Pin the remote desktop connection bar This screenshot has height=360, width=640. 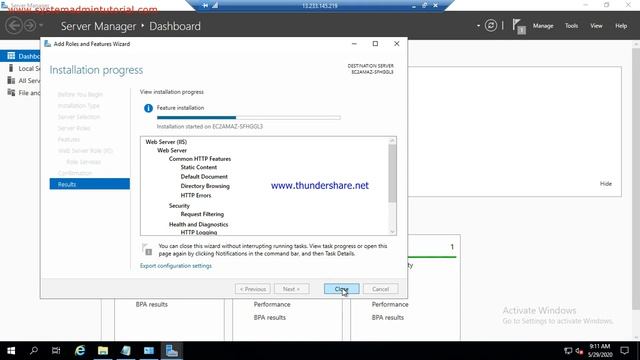pos(205,5)
